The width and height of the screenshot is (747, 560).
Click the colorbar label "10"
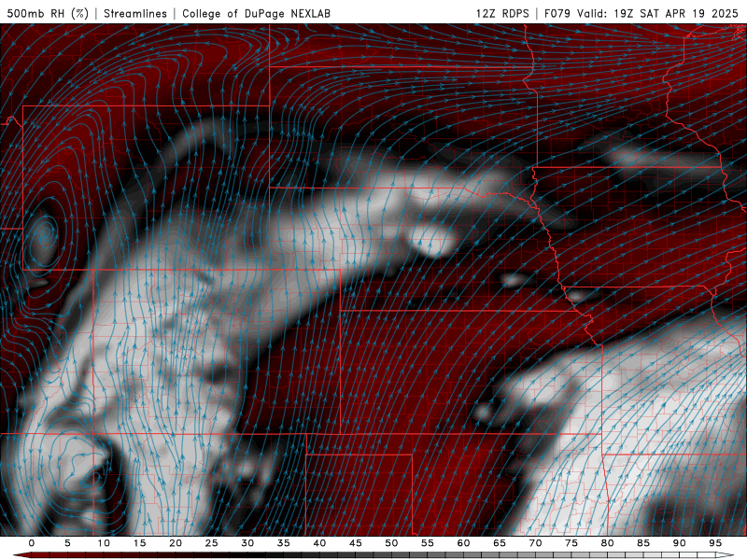point(104,543)
